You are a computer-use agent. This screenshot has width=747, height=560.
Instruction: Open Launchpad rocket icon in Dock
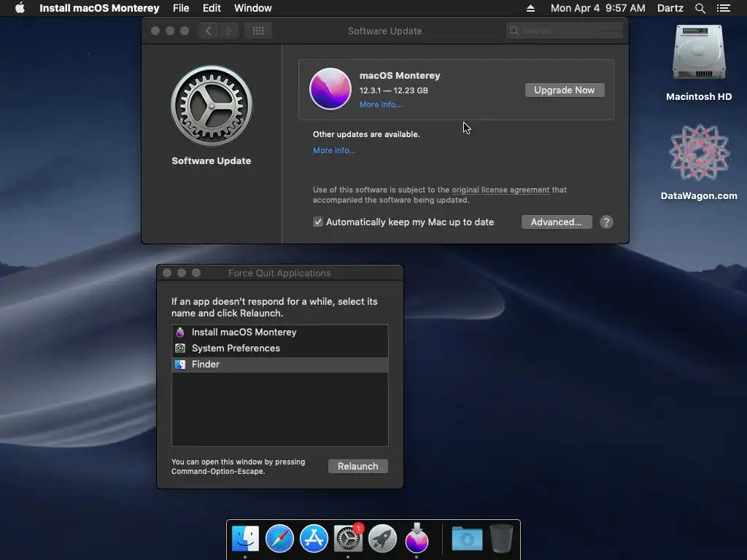tap(382, 538)
